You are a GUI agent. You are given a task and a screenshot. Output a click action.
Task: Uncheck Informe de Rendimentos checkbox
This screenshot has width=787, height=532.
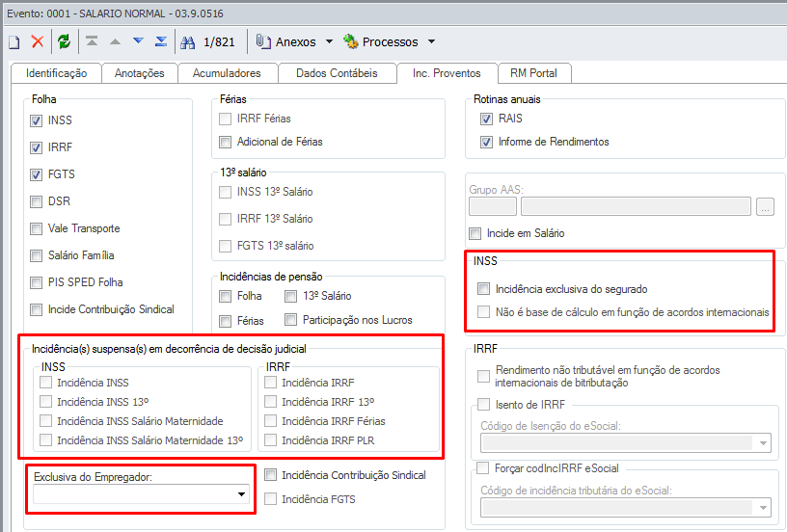486,143
